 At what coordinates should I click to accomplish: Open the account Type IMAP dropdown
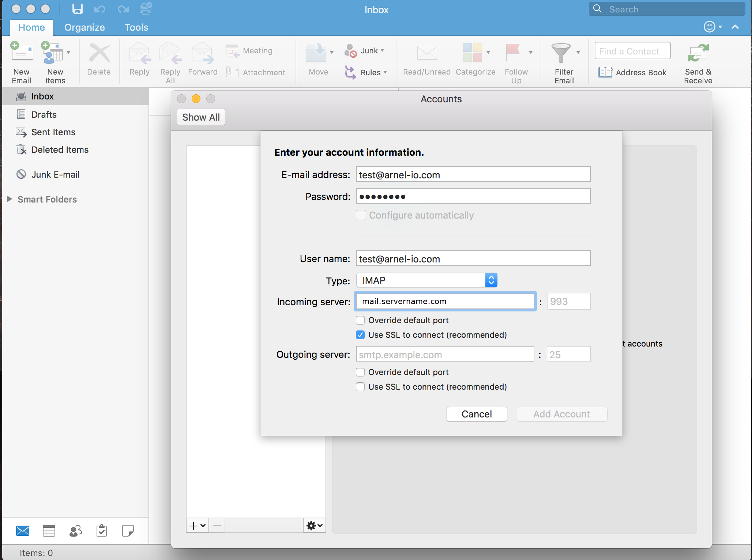[x=426, y=280]
